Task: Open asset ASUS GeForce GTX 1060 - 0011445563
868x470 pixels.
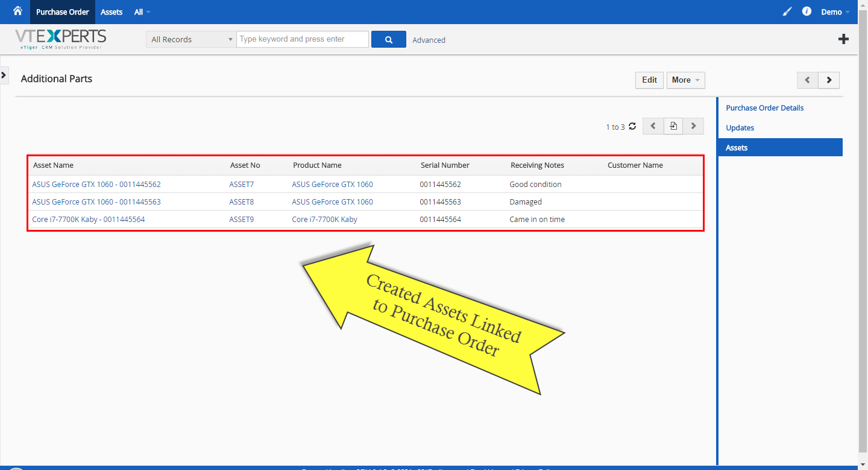Action: (x=96, y=202)
